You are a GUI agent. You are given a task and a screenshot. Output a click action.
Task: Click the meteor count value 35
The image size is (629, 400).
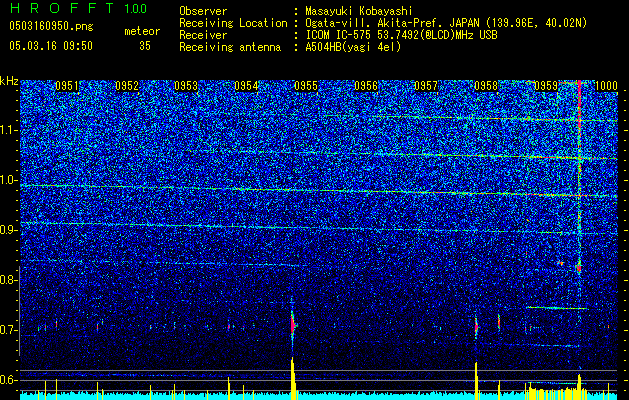(x=145, y=46)
